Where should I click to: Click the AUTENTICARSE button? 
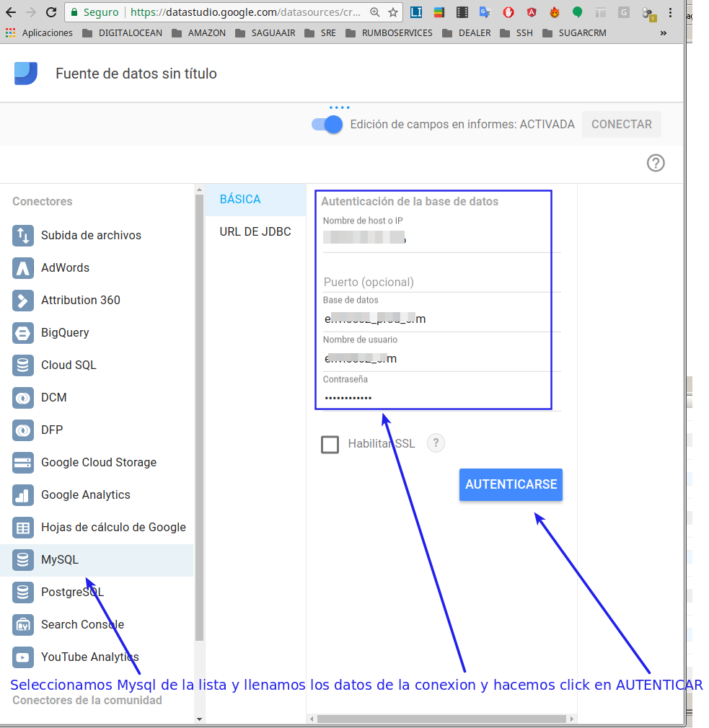click(x=511, y=484)
